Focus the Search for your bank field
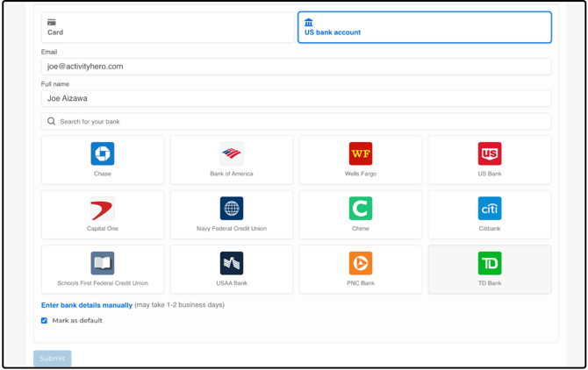Image resolution: width=588 pixels, height=370 pixels. click(x=297, y=122)
